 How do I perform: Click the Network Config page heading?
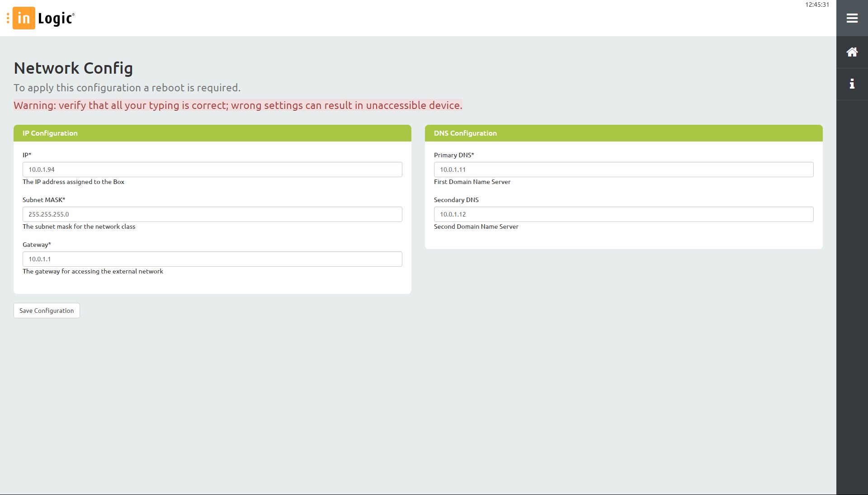(x=73, y=68)
